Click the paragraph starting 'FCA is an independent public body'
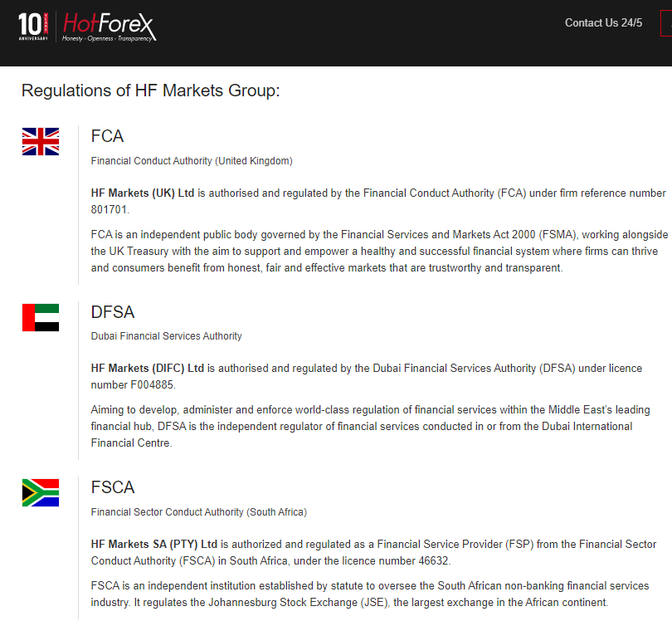 coord(379,252)
